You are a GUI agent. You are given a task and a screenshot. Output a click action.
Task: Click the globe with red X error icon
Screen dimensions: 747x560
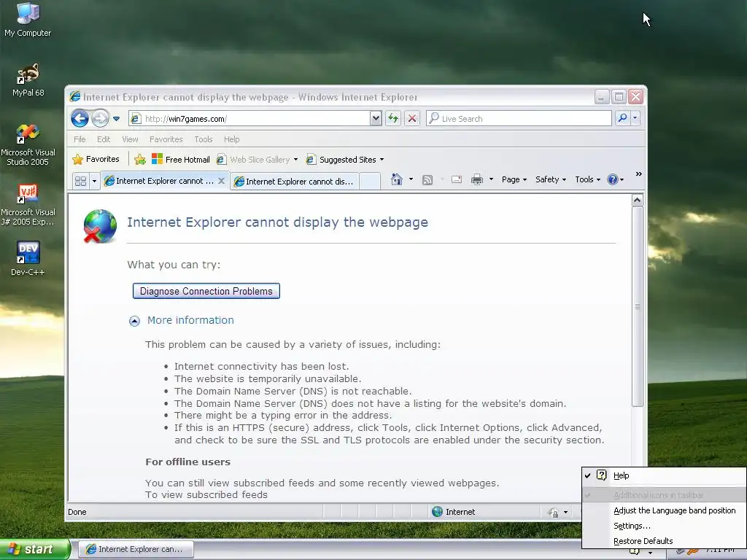(x=100, y=226)
